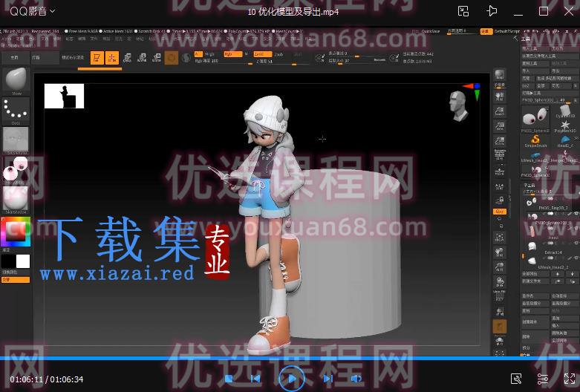Select the Scale transform icon
The height and width of the screenshot is (392, 580).
point(142,58)
